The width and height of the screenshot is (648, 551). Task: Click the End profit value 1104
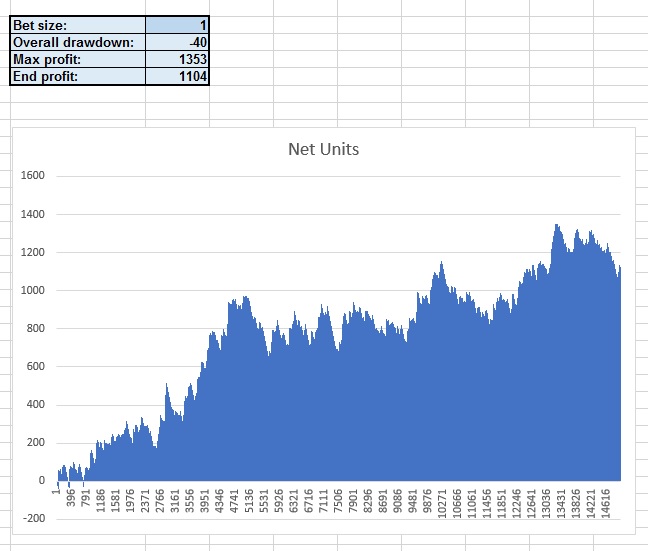click(177, 77)
